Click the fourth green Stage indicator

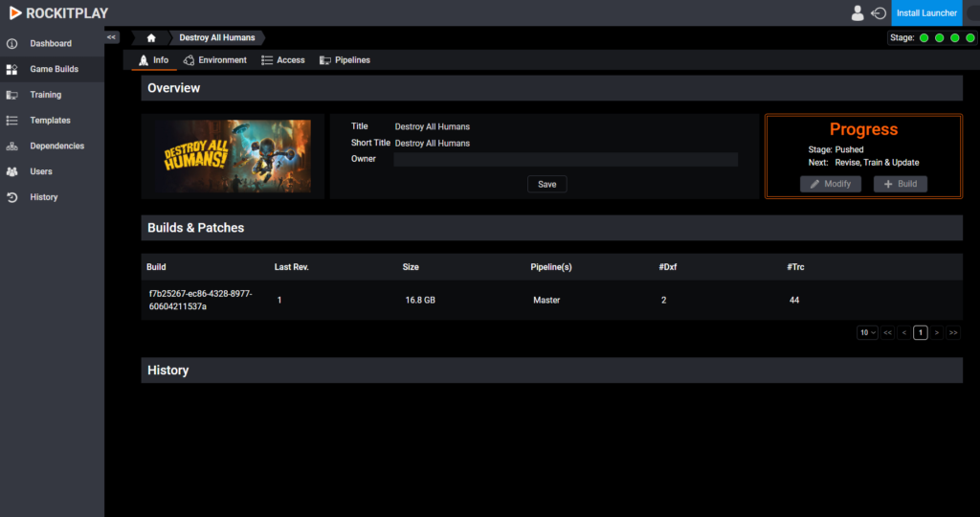tap(970, 38)
